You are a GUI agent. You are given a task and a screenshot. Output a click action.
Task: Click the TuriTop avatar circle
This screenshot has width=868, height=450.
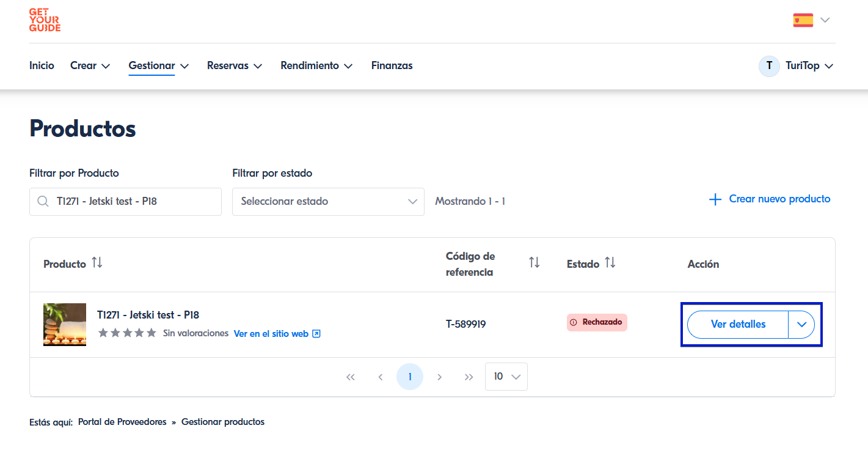click(x=768, y=66)
